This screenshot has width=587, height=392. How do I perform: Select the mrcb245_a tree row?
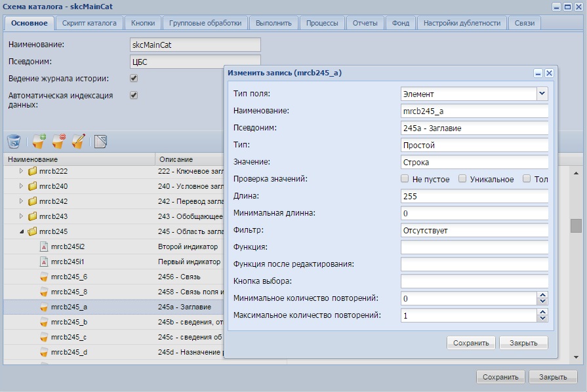point(114,307)
